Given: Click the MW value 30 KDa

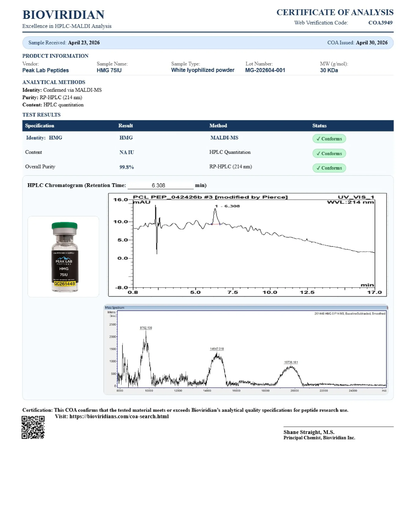Looking at the screenshot, I should (329, 70).
